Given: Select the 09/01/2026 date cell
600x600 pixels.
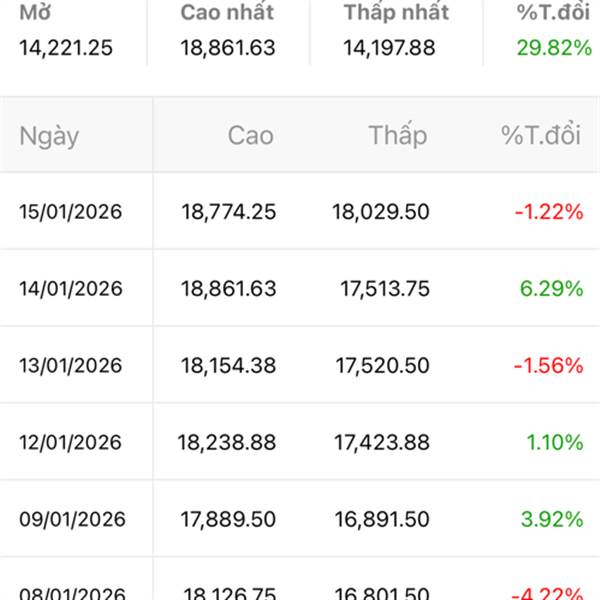Looking at the screenshot, I should click(71, 519).
